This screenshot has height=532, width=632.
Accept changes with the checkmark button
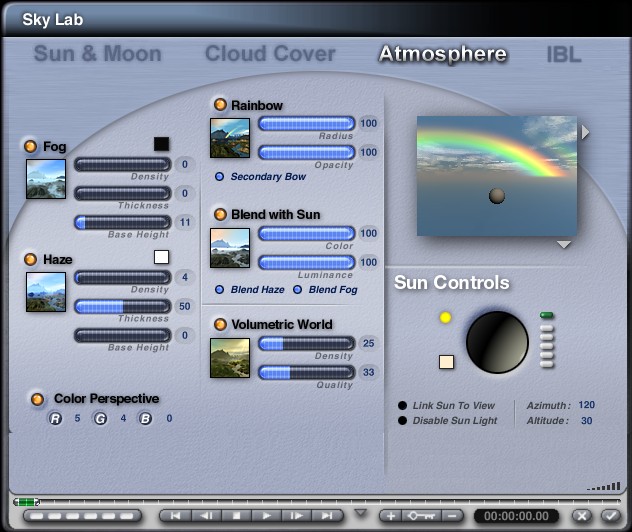(609, 516)
